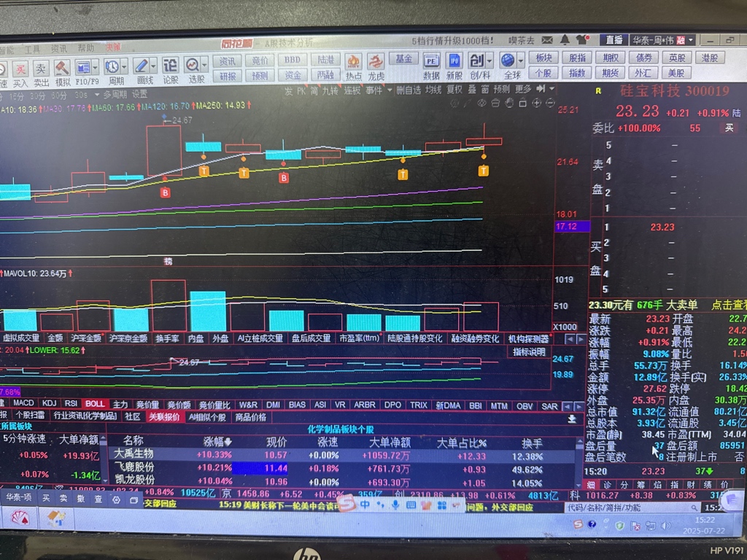Click the 板块 sector button

(x=543, y=58)
